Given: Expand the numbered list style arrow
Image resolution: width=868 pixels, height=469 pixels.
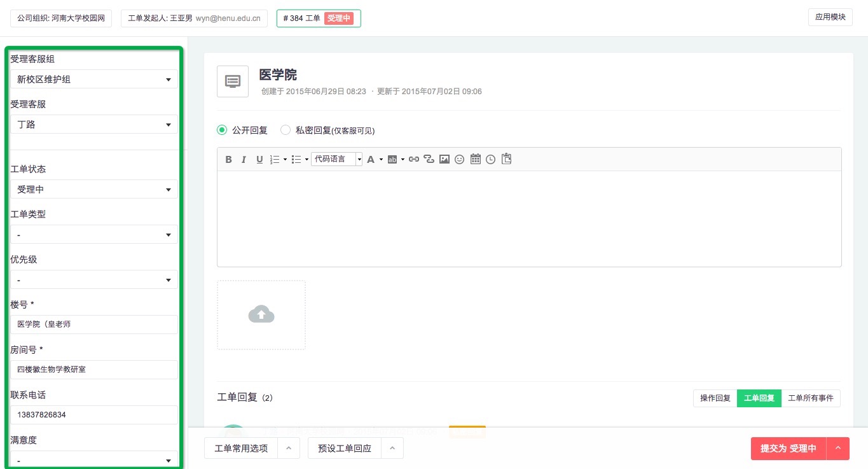Looking at the screenshot, I should [x=285, y=160].
